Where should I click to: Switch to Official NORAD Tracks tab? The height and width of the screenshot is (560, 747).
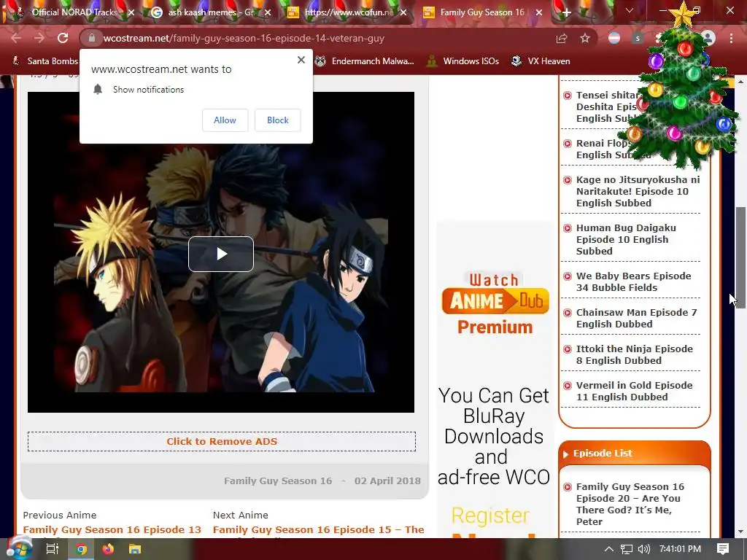click(x=74, y=12)
